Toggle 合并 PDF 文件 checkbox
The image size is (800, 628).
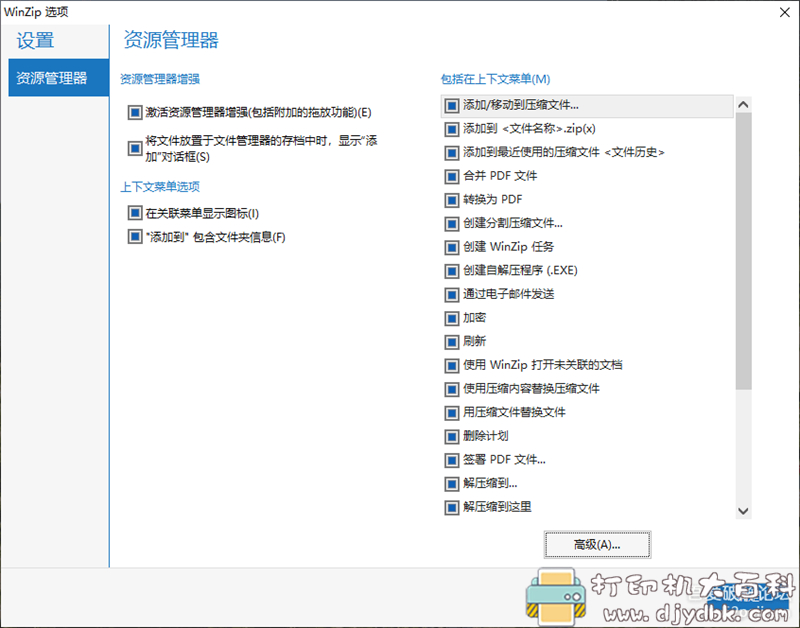tap(452, 177)
